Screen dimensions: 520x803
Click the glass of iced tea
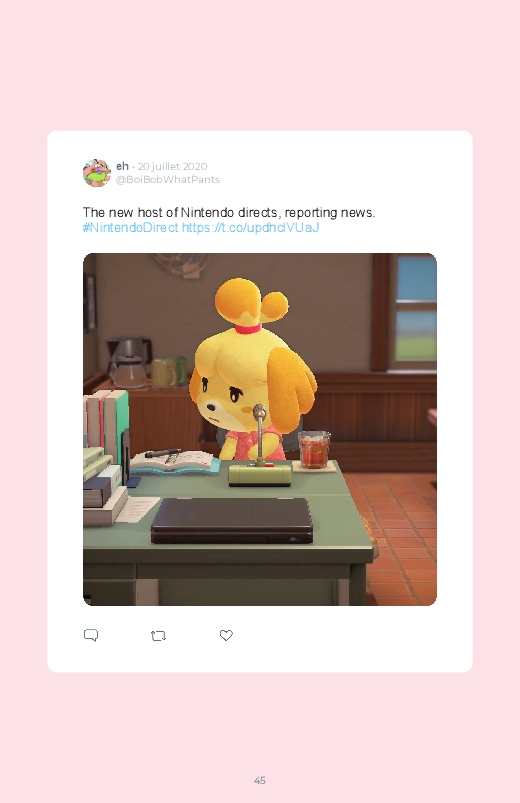pos(314,450)
